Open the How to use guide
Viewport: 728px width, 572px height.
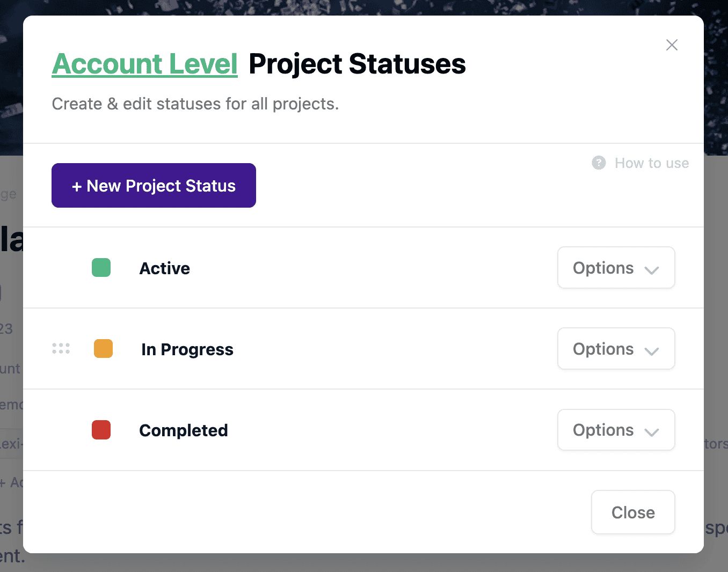[x=651, y=163]
